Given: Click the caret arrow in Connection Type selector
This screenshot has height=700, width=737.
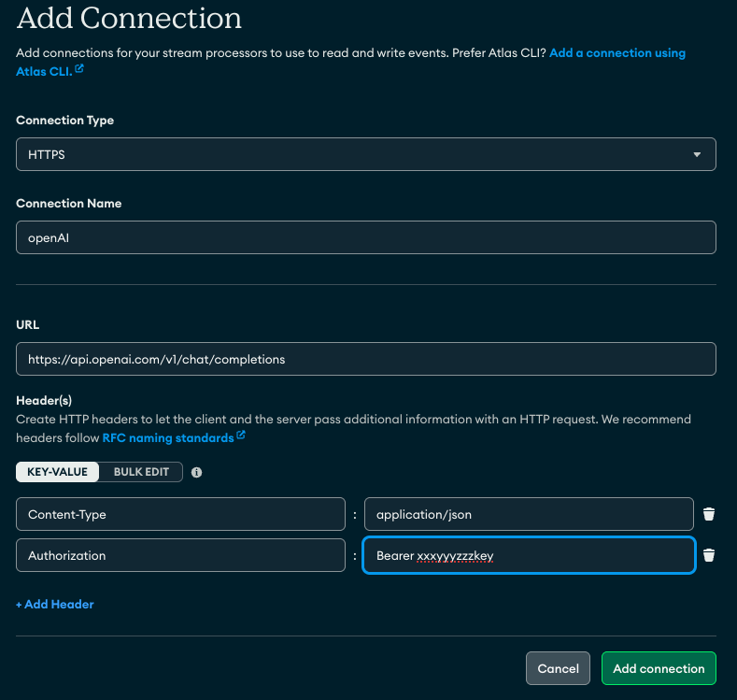Looking at the screenshot, I should 697,154.
